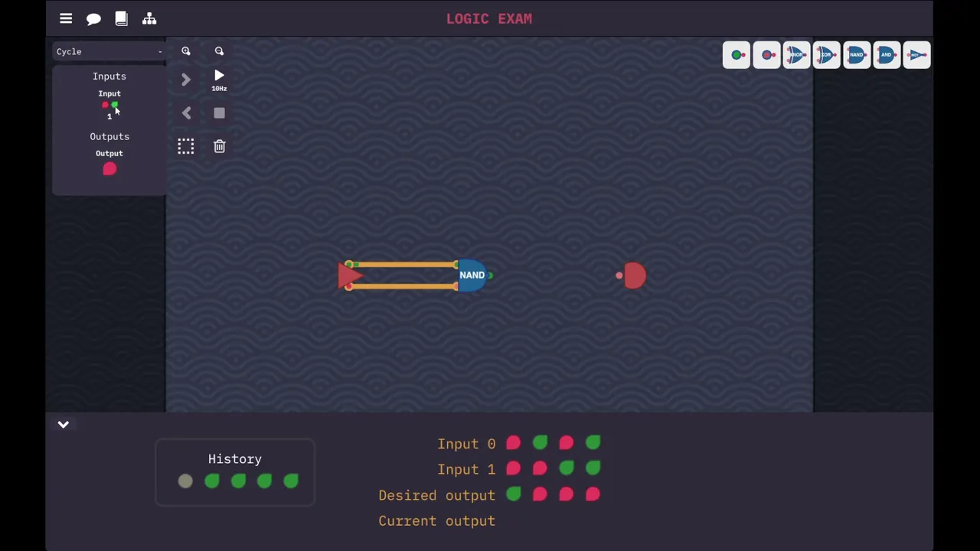
Task: Click the Input 0 row label
Action: pyautogui.click(x=466, y=444)
